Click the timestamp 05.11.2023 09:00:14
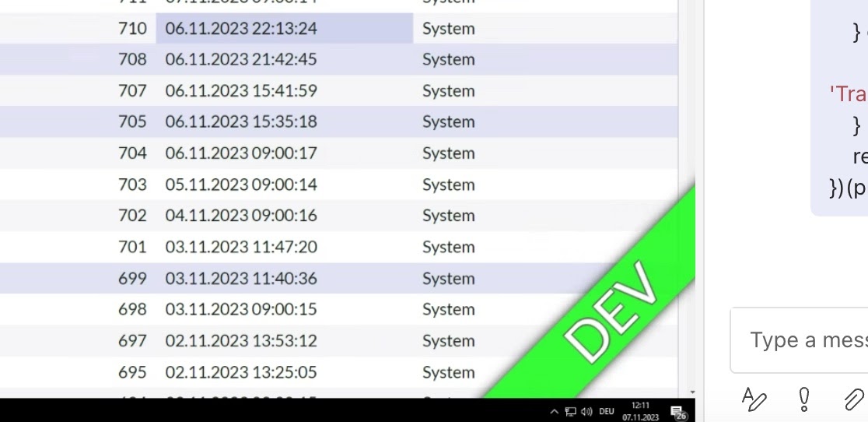The height and width of the screenshot is (422, 868). coord(241,185)
